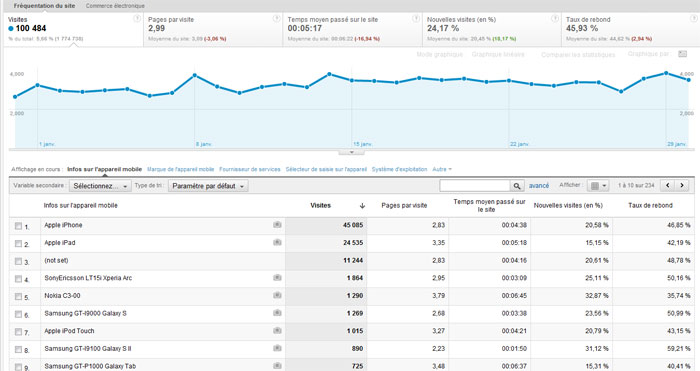Check the Samsung GT-I9000 Galaxy S checkbox

[18, 314]
